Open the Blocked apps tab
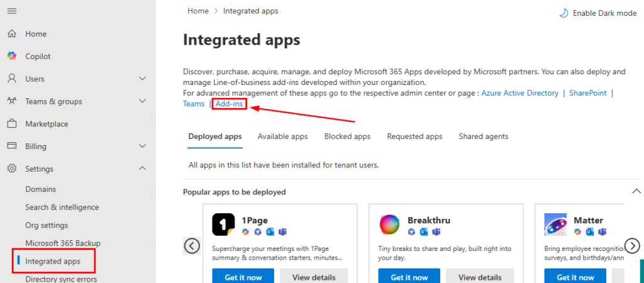The height and width of the screenshot is (283, 644). click(x=347, y=136)
